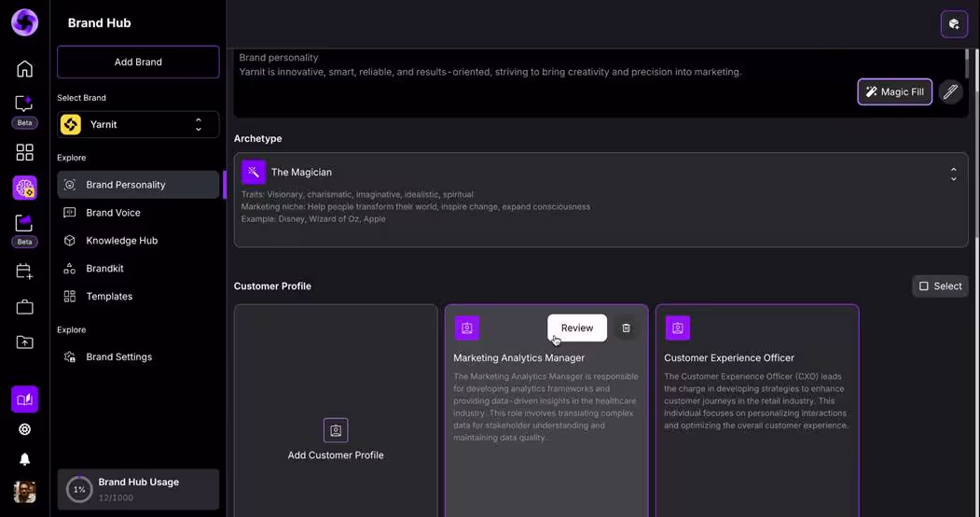Click the Brand personality description text
This screenshot has height=517, width=980.
(x=490, y=72)
